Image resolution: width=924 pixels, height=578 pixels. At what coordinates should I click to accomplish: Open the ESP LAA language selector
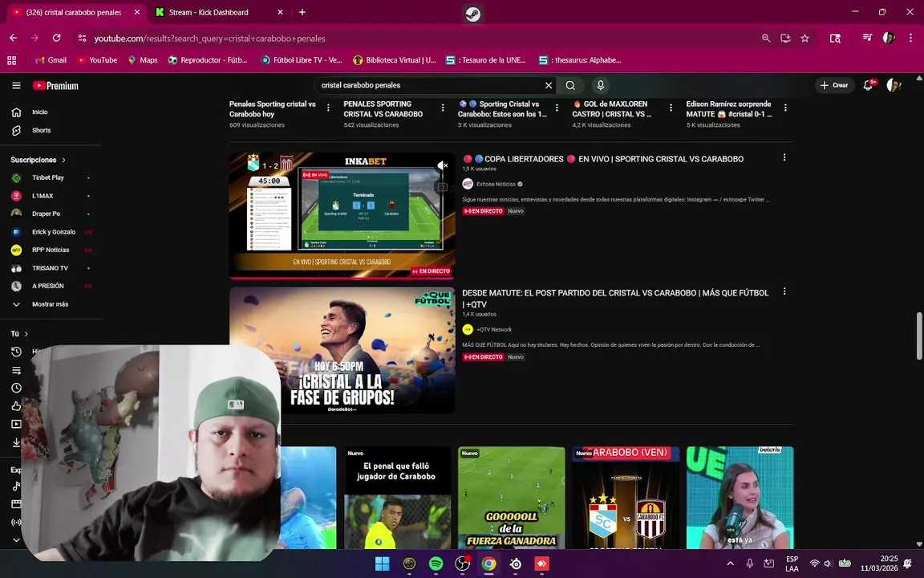coord(792,564)
